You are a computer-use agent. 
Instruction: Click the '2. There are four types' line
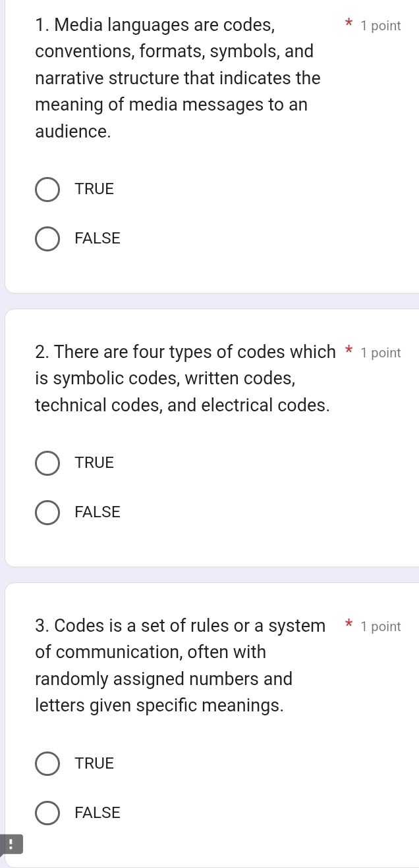point(186,352)
